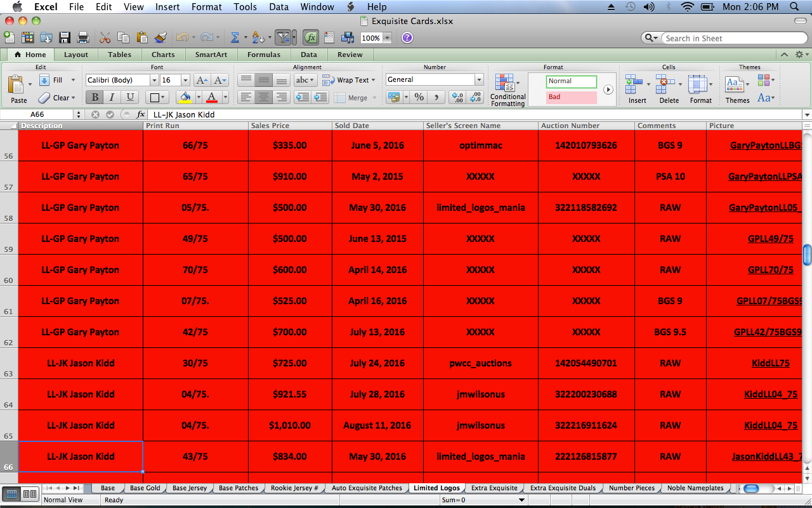Open Excel Help purple question icon
This screenshot has height=508, width=812.
(407, 38)
